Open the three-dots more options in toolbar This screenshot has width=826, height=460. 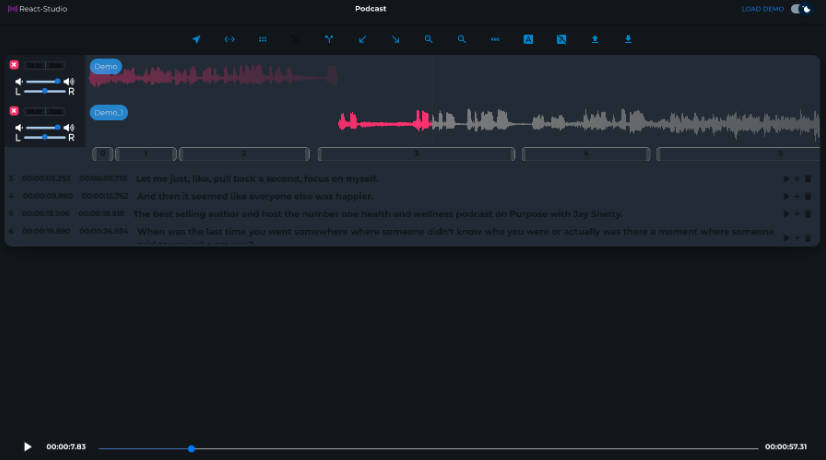495,40
